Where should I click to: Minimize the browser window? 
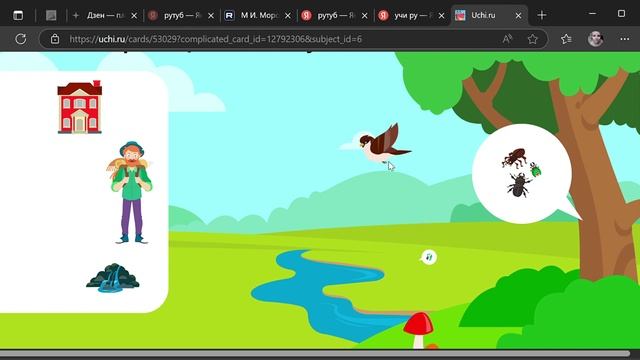(x=592, y=14)
